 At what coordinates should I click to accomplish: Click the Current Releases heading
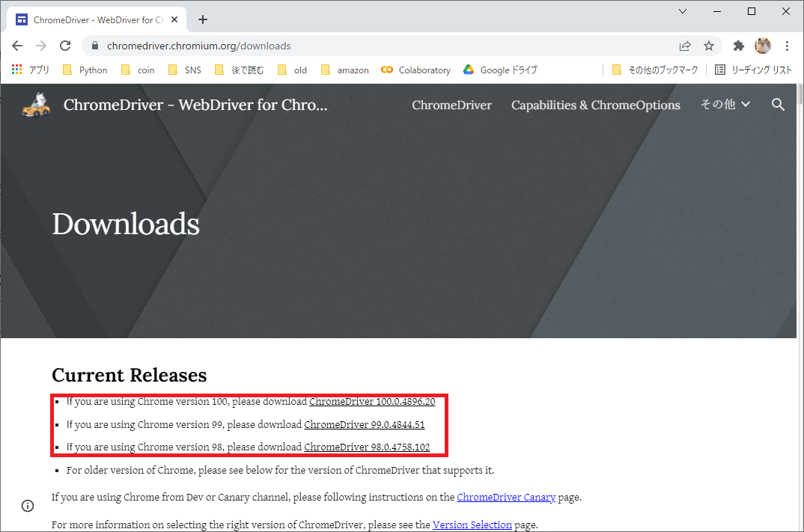click(x=130, y=375)
